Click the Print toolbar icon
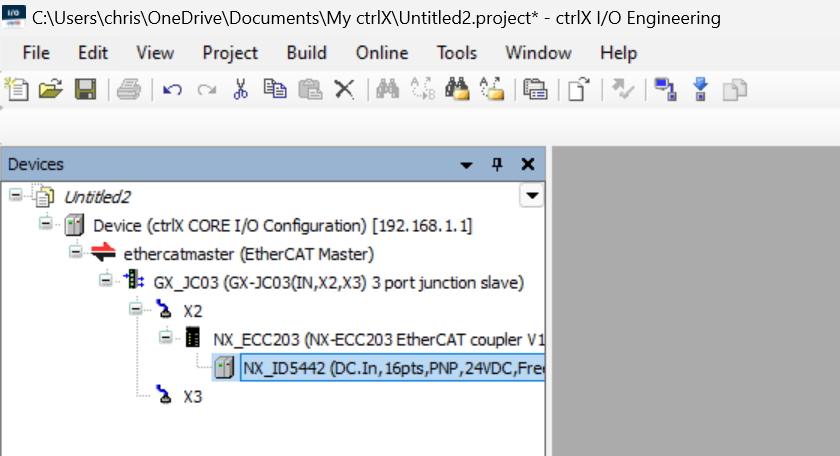The height and width of the screenshot is (456, 840). point(129,89)
